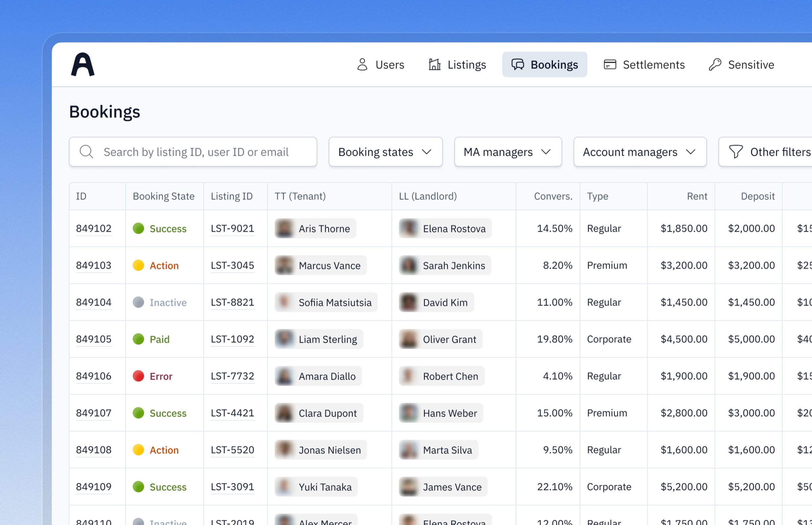
Task: Click the A logo in the header
Action: point(83,64)
